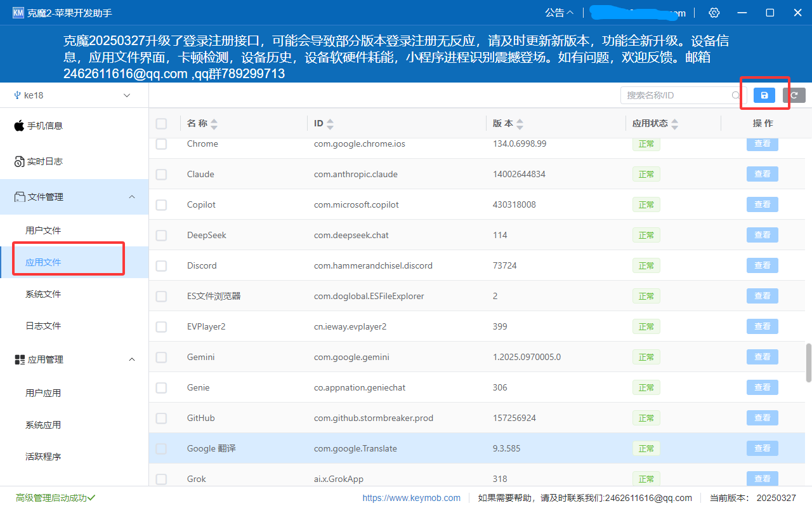The width and height of the screenshot is (812, 508).
Task: Open the keymob.com website link
Action: point(411,498)
